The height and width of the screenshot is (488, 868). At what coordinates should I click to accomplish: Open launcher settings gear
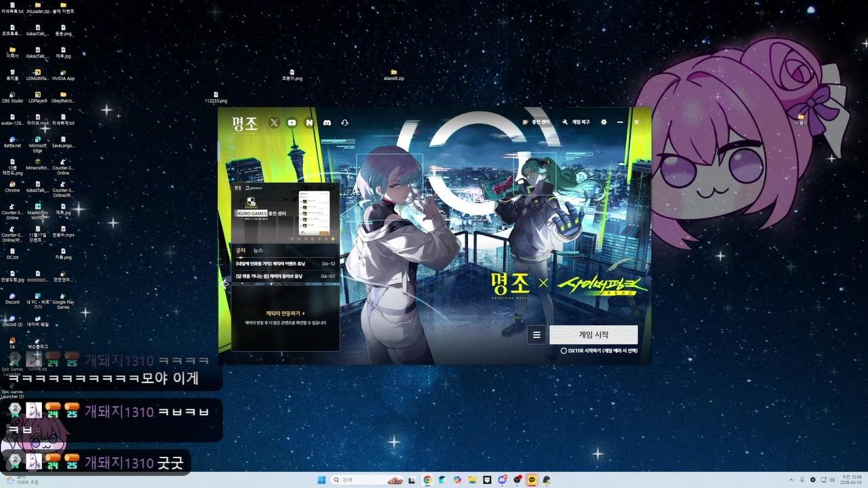tap(604, 122)
